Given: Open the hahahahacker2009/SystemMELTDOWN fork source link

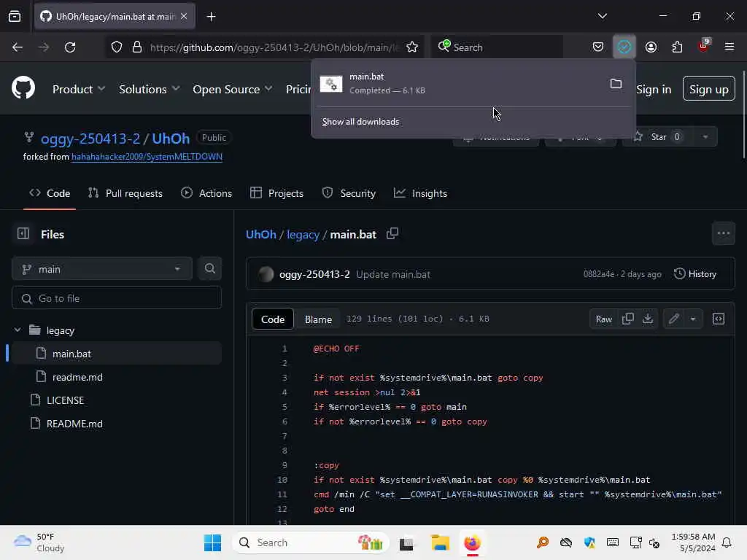Looking at the screenshot, I should pos(147,157).
